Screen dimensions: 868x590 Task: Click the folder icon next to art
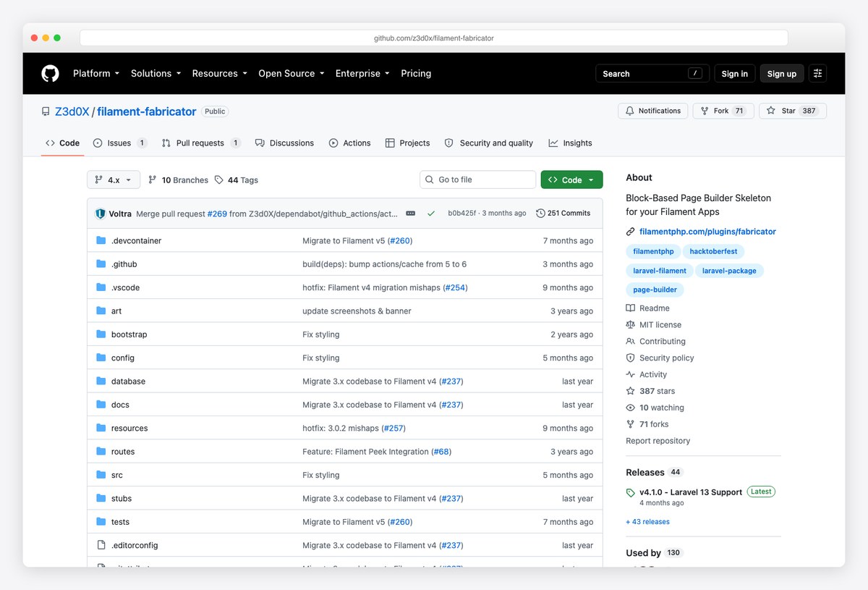tap(101, 311)
